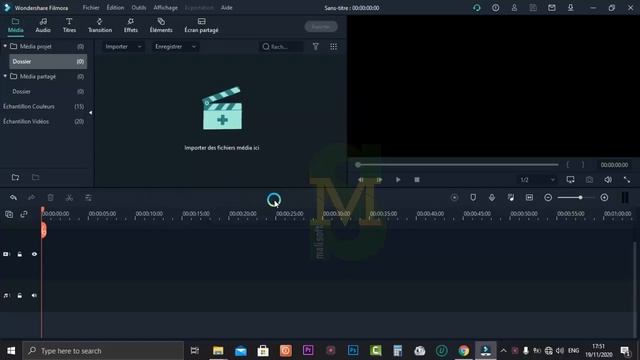This screenshot has width=640, height=360.
Task: Click the add new folder icon
Action: tap(16, 177)
